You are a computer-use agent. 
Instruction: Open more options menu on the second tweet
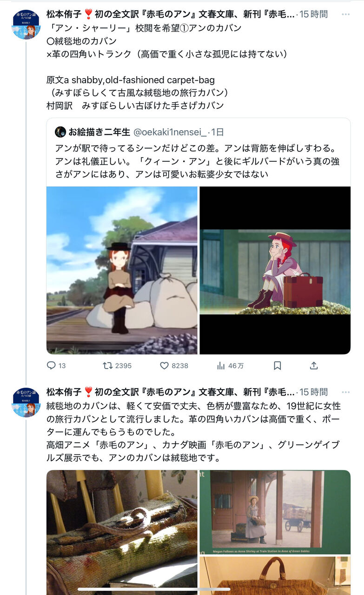345,392
